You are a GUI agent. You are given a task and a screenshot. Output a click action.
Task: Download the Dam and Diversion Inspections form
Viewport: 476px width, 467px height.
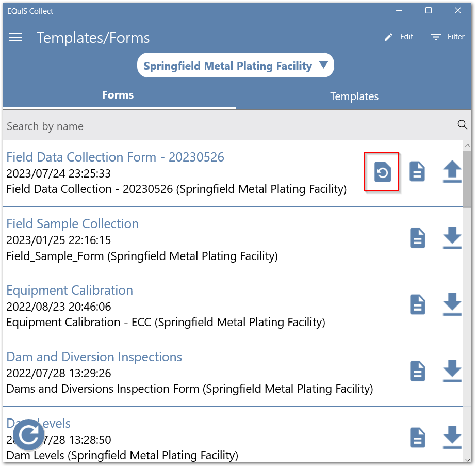[x=452, y=371]
